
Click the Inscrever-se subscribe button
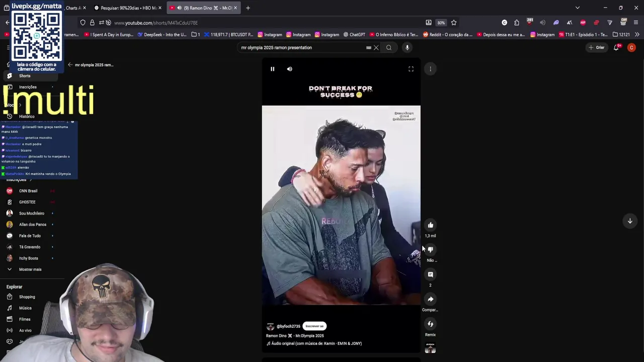pyautogui.click(x=314, y=326)
